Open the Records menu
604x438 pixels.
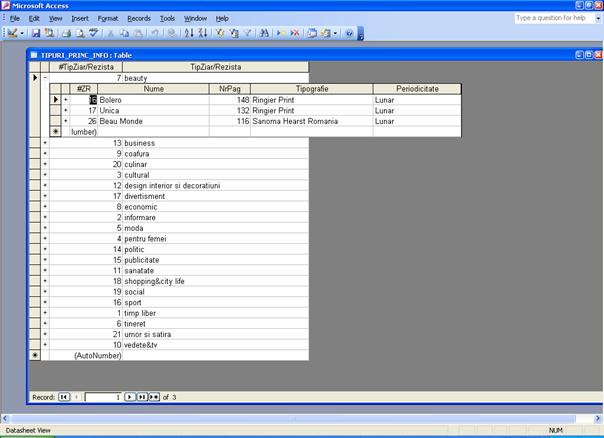[139, 18]
